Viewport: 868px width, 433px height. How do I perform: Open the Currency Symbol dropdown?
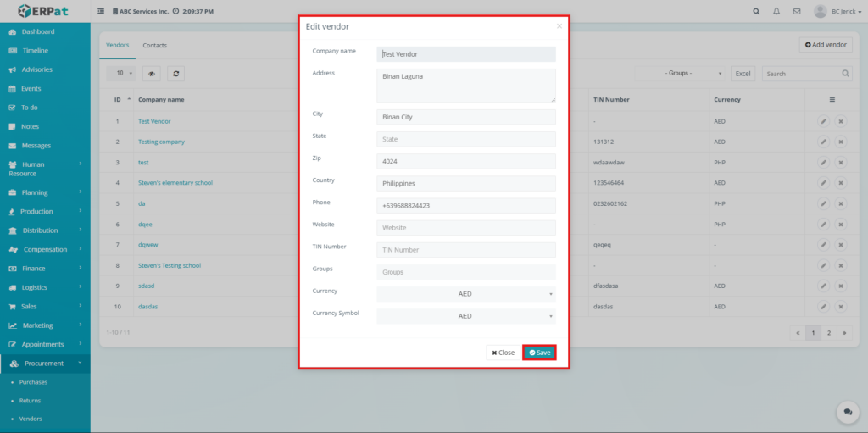(x=466, y=316)
